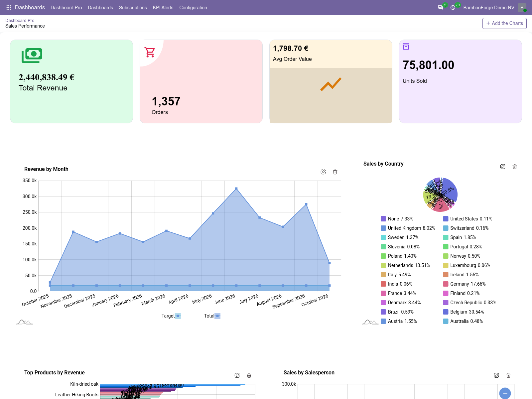This screenshot has height=399, width=532.
Task: Delete the Revenue by Month chart
Action: pos(335,172)
